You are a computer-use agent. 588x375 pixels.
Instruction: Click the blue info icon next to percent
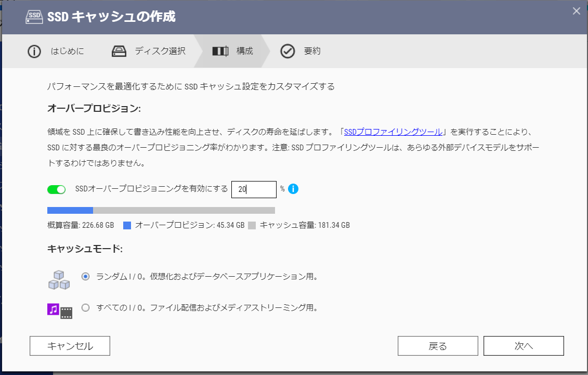(293, 189)
